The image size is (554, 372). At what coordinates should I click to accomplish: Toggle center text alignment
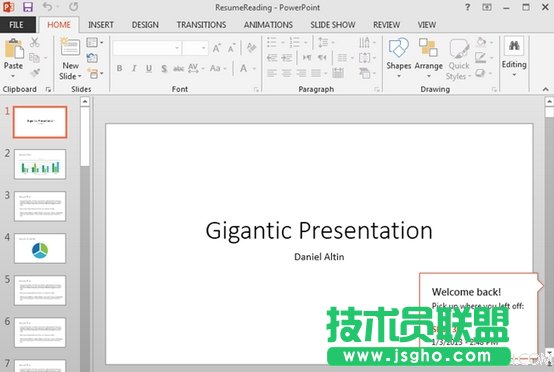[x=287, y=73]
